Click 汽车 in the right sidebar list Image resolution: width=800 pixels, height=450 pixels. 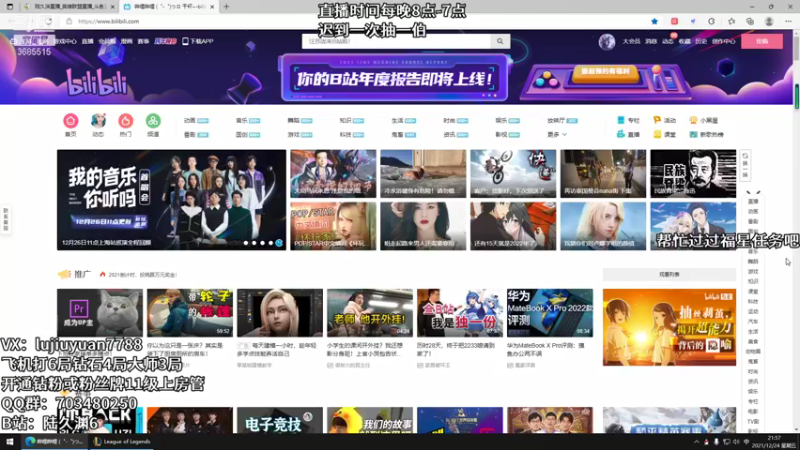[x=753, y=321]
